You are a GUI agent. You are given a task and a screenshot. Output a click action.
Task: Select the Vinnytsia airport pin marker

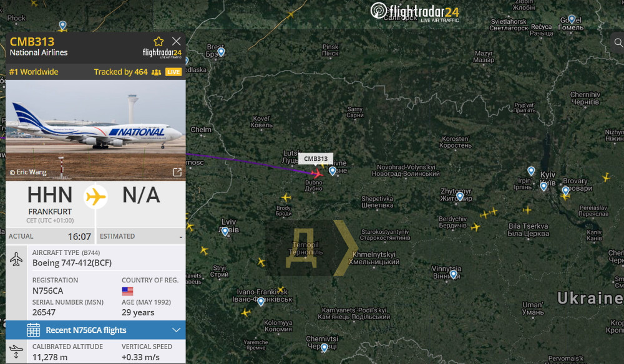[453, 274]
